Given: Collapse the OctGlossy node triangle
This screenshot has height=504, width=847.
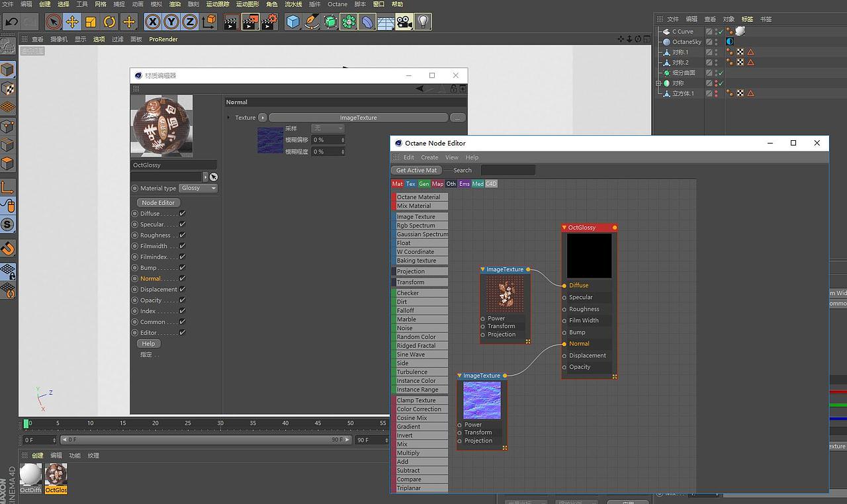Looking at the screenshot, I should pyautogui.click(x=564, y=228).
